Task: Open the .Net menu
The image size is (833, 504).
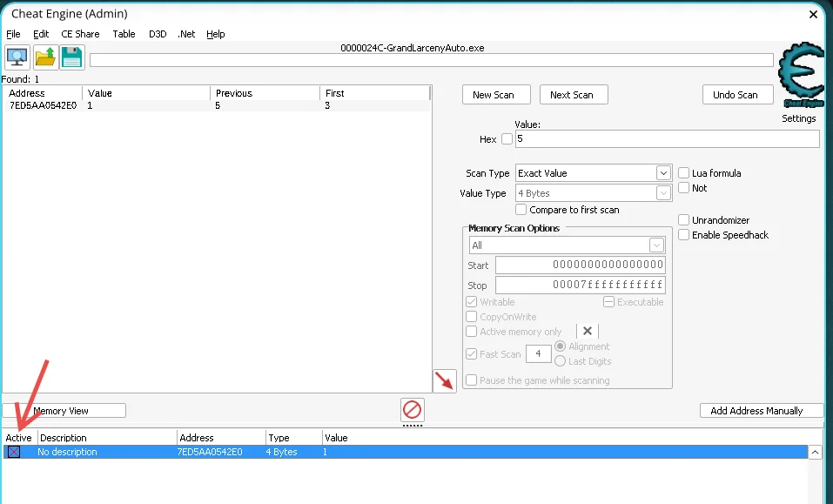Action: [186, 34]
